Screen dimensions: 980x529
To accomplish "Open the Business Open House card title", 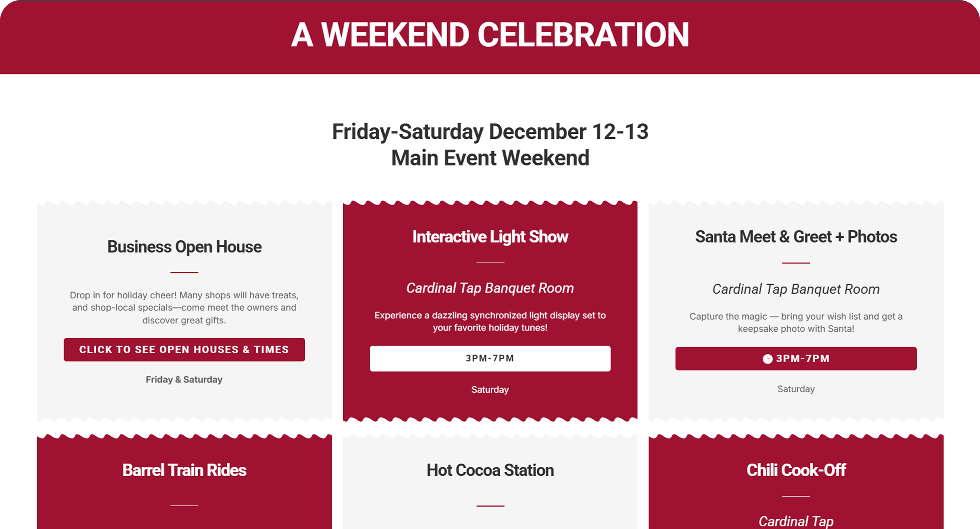I will (x=184, y=247).
